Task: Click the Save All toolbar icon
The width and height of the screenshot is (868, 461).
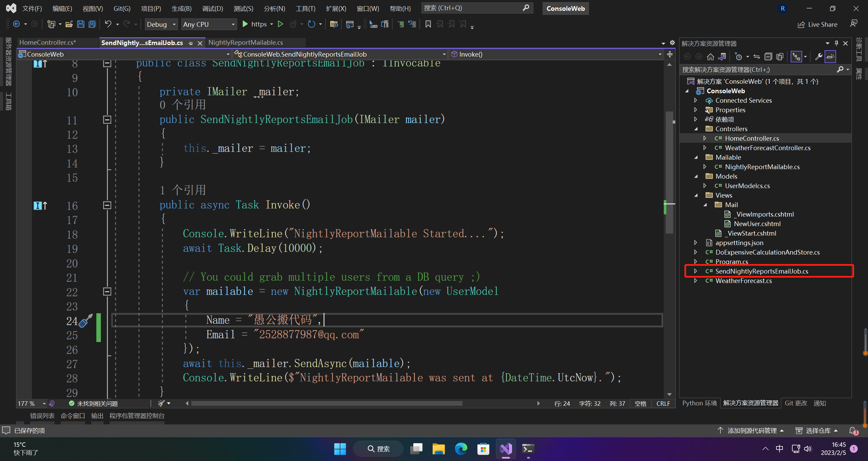Action: click(x=92, y=24)
